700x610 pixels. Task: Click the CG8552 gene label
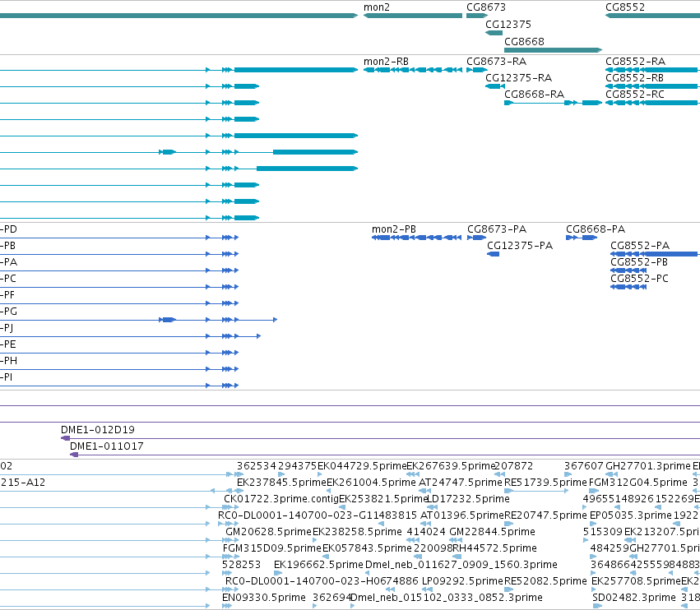[625, 7]
